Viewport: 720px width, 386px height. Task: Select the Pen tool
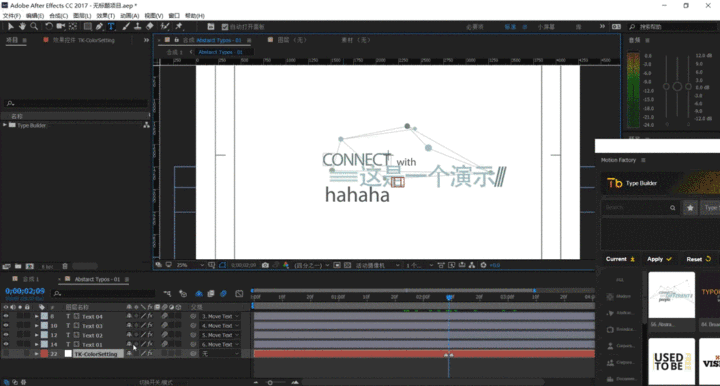click(x=99, y=27)
